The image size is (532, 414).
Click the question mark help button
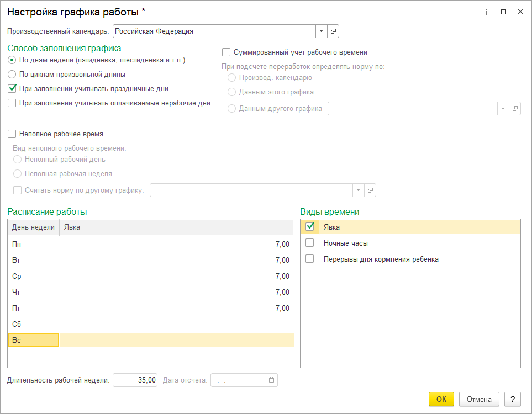[x=513, y=399]
